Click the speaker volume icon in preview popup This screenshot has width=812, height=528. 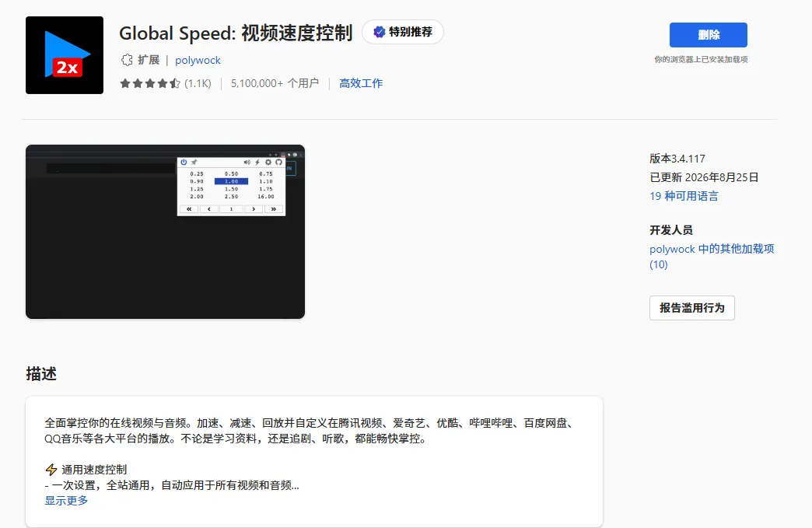247,162
